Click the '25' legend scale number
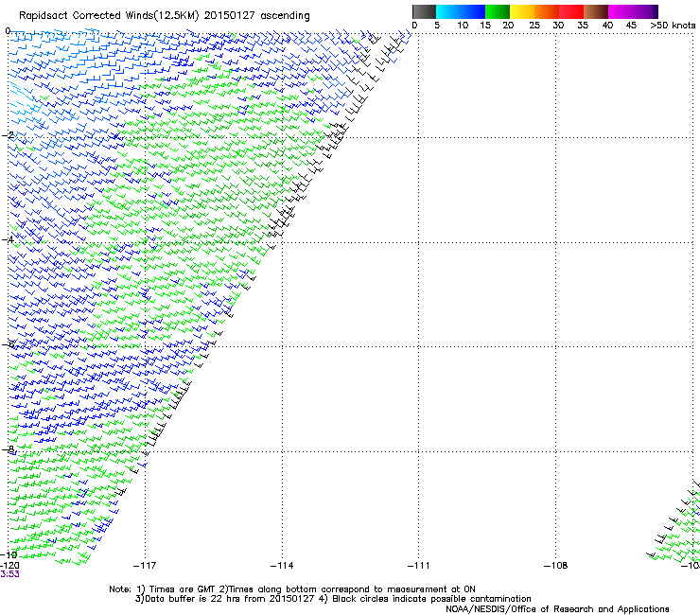The width and height of the screenshot is (700, 615). [x=534, y=26]
